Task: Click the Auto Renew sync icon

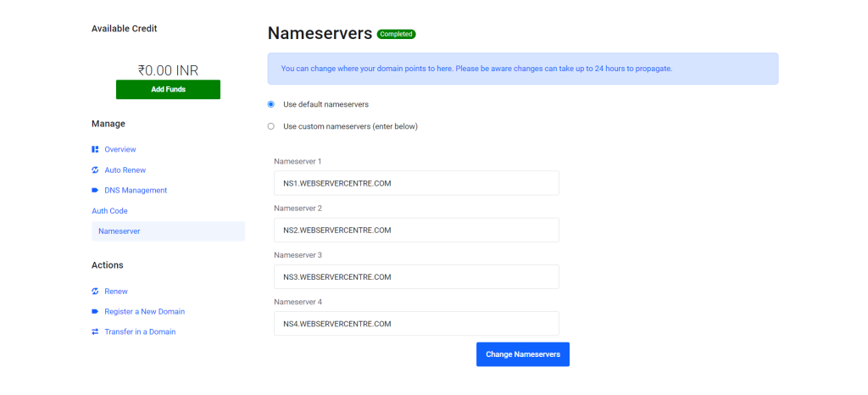Action: pyautogui.click(x=95, y=170)
